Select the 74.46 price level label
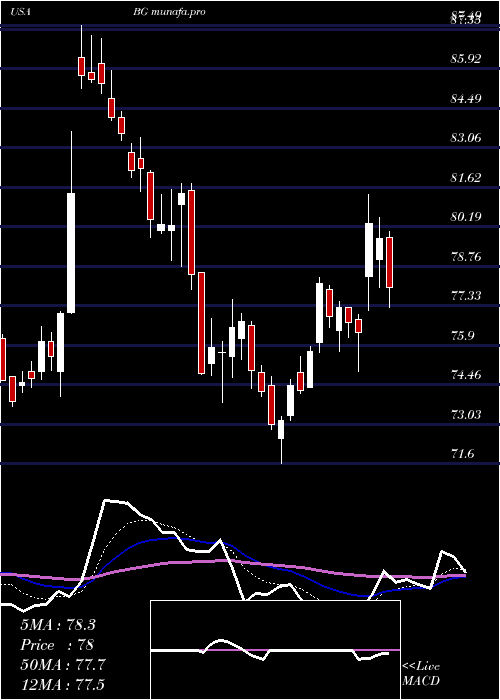The height and width of the screenshot is (700, 500). 466,375
